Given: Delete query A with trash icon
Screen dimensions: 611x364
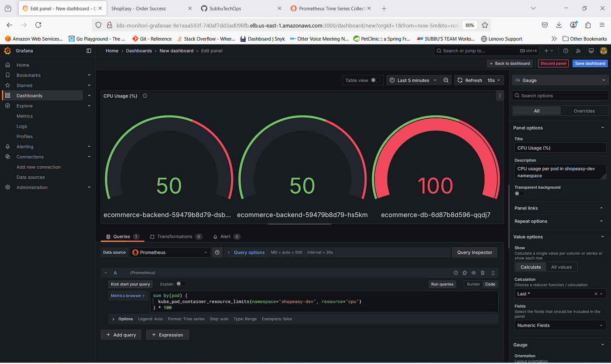Looking at the screenshot, I should pyautogui.click(x=483, y=273).
